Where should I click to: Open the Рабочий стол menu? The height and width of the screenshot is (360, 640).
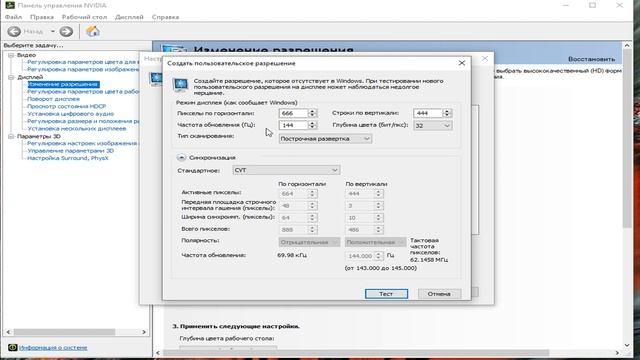tap(84, 17)
